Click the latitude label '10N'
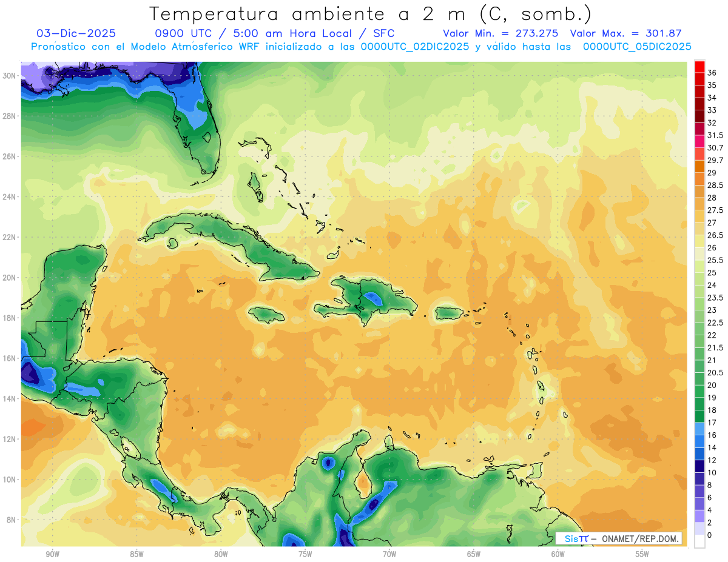This screenshot has height=562, width=728. click(8, 479)
